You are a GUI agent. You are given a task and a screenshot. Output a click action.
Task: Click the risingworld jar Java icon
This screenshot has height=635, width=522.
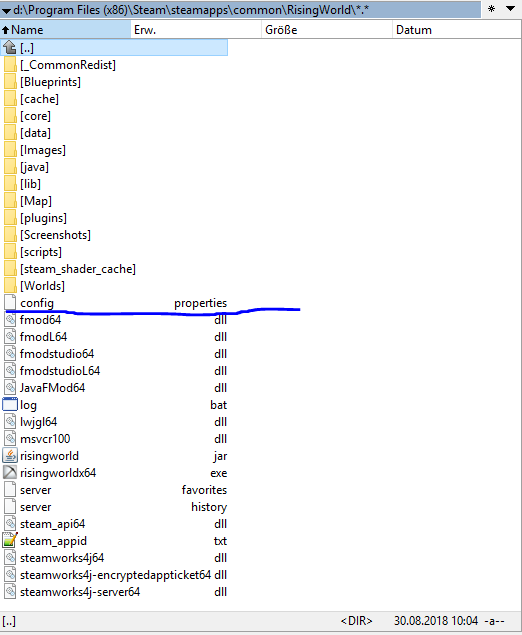pyautogui.click(x=10, y=456)
